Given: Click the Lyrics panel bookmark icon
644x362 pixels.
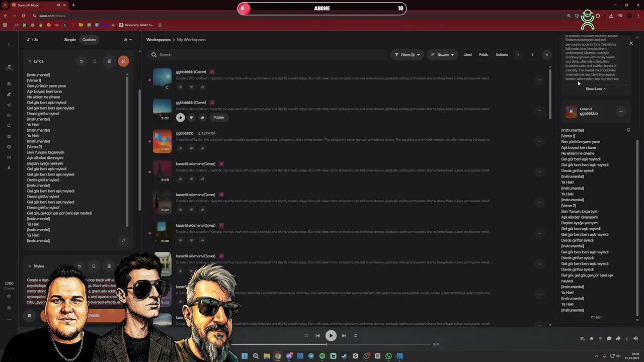Looking at the screenshot, I should (95, 61).
